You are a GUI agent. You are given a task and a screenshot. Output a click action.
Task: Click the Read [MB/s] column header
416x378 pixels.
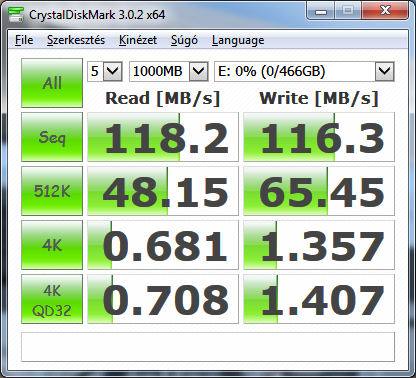tap(163, 98)
